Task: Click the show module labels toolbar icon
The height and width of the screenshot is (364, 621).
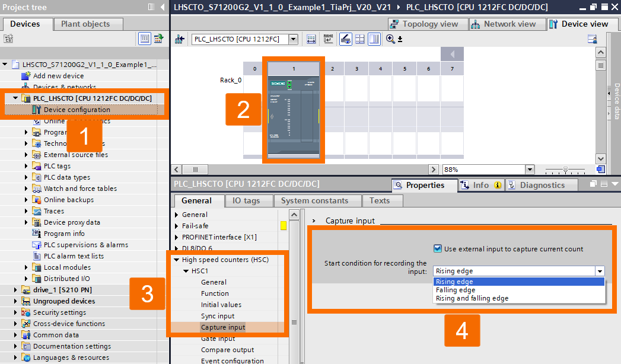Action: [x=311, y=39]
